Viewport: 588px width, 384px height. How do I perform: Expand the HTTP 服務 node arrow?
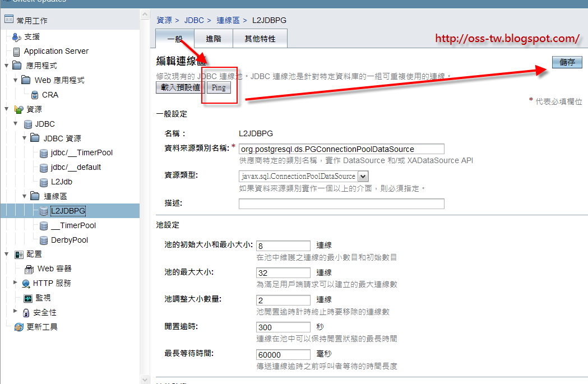15,282
